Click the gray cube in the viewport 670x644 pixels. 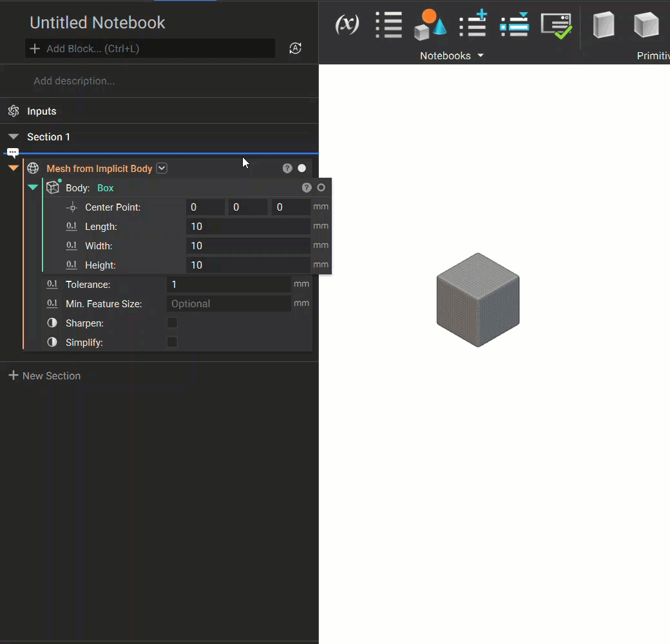(x=478, y=300)
